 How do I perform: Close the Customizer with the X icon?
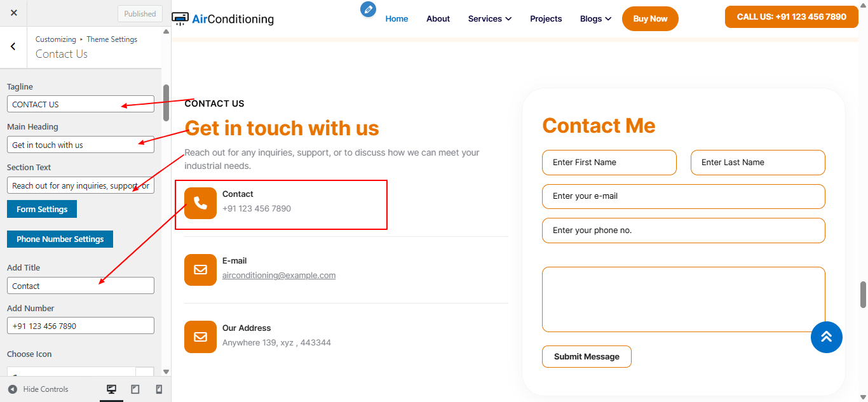pos(14,13)
